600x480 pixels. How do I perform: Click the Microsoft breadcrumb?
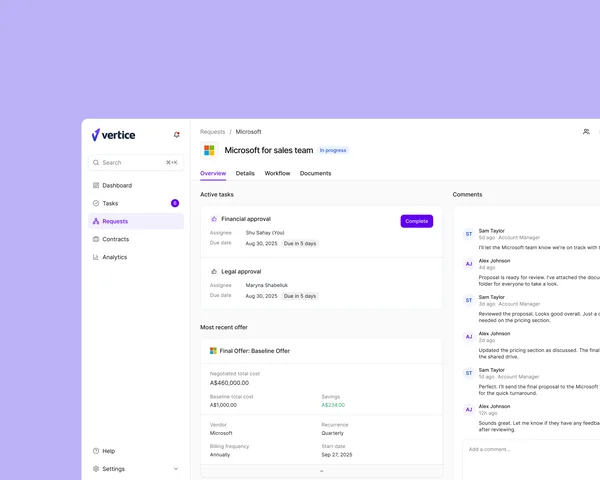pos(248,132)
